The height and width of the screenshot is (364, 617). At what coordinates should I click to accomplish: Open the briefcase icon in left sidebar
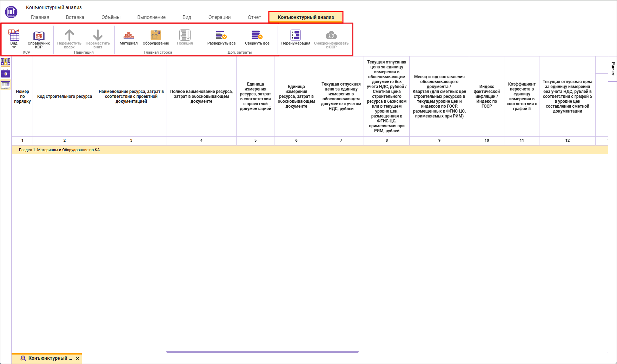pyautogui.click(x=6, y=73)
